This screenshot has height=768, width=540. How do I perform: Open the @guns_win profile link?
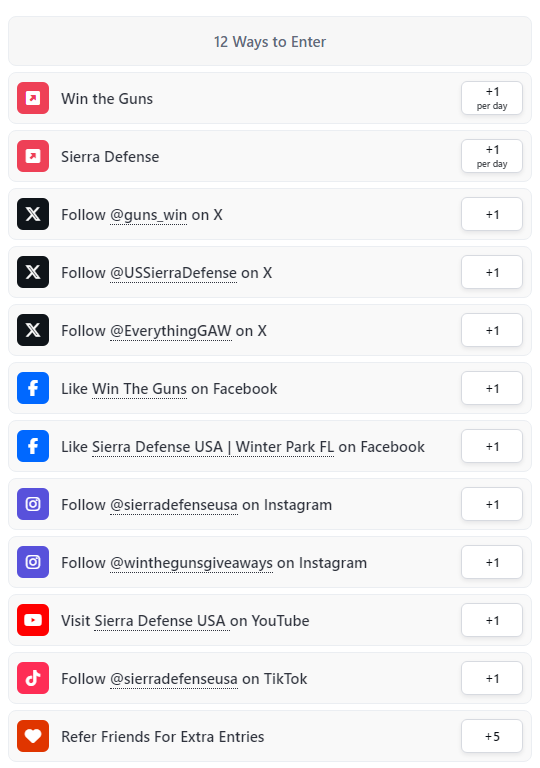(148, 215)
